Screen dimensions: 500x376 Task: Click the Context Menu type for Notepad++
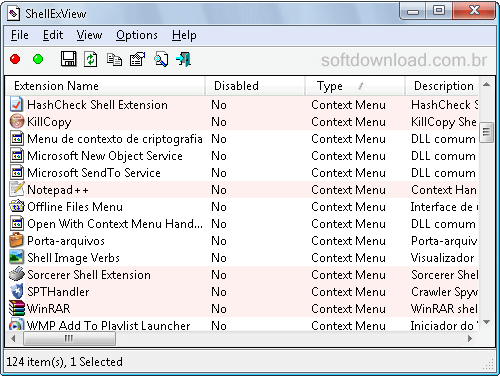[348, 190]
